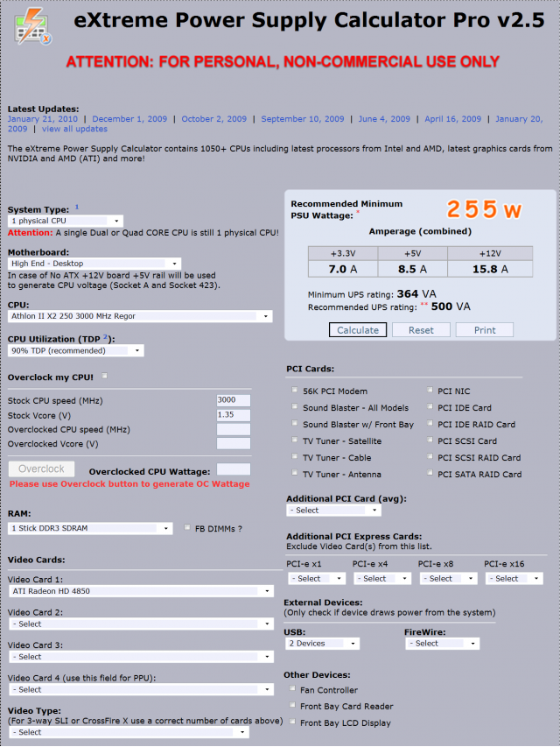This screenshot has height=747, width=560.
Task: Click the Overclocked CPU Wattage field
Action: [x=234, y=469]
